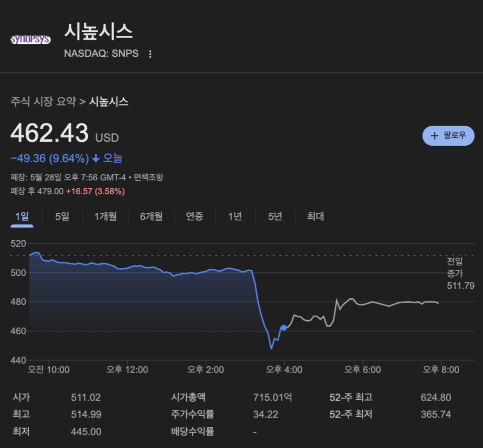Open the 면책조항 disclaimer link
The width and height of the screenshot is (483, 448).
pyautogui.click(x=148, y=177)
